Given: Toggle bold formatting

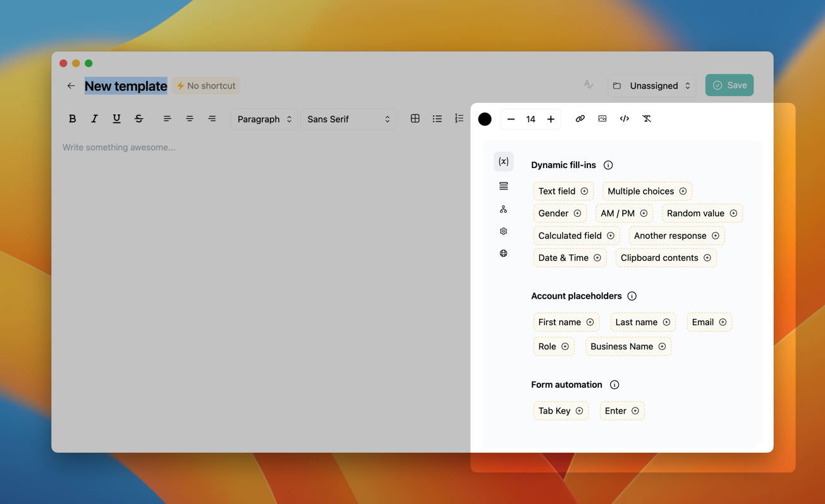Looking at the screenshot, I should point(72,119).
